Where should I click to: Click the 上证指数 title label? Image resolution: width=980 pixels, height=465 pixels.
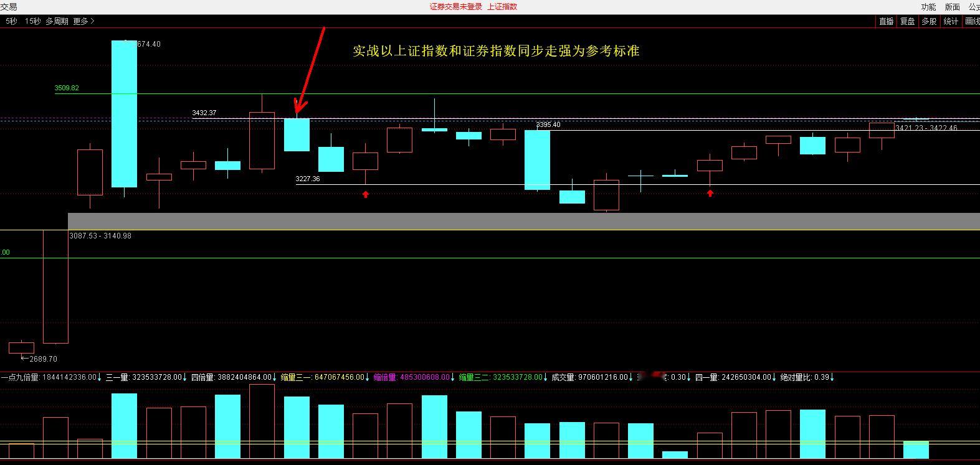pyautogui.click(x=502, y=7)
